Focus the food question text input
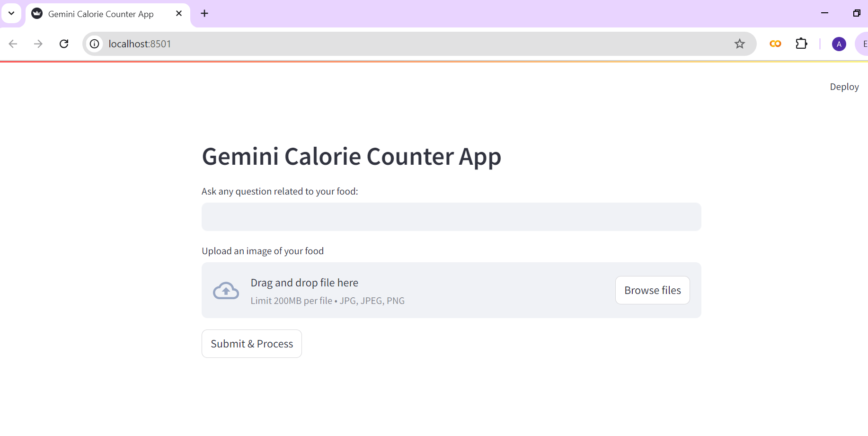Image resolution: width=868 pixels, height=436 pixels. 451,217
